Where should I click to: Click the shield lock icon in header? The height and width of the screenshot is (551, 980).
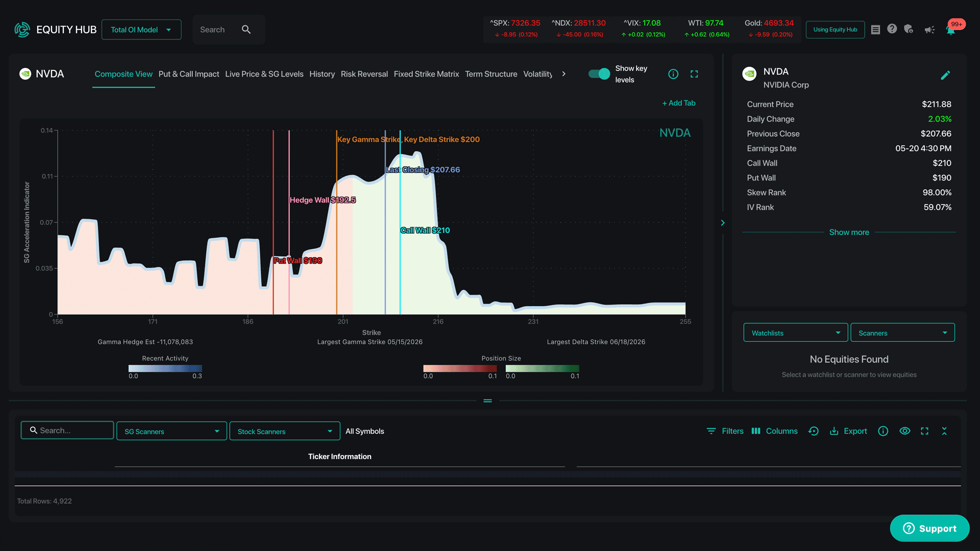click(909, 29)
